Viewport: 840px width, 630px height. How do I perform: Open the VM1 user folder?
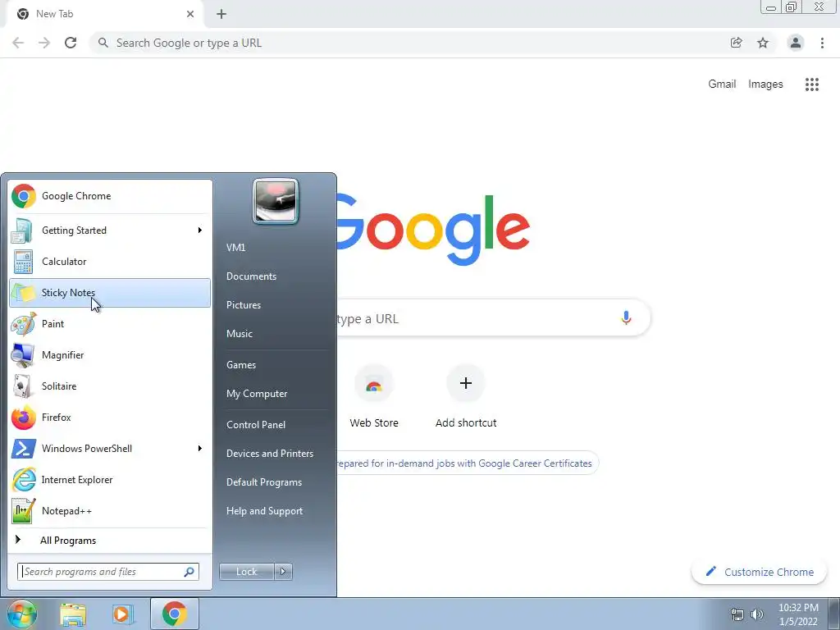point(235,248)
